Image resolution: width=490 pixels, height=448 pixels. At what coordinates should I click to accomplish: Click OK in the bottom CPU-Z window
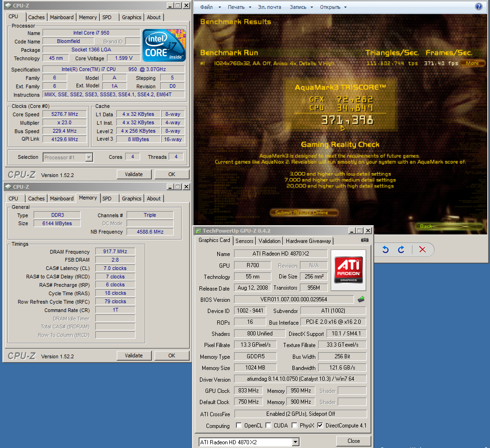172,356
